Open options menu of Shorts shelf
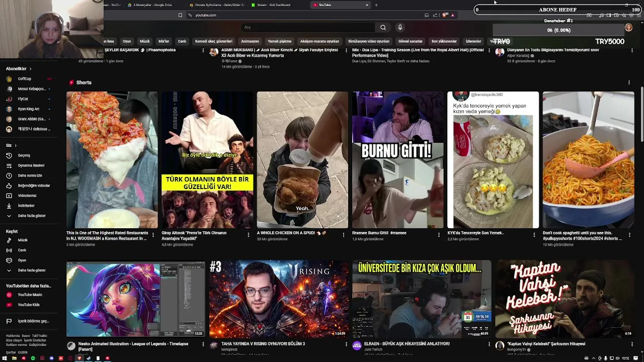Image resolution: width=644 pixels, height=362 pixels. coord(629,82)
